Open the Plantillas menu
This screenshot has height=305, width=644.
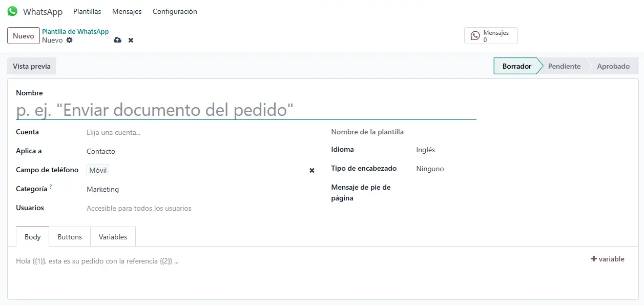(x=87, y=11)
